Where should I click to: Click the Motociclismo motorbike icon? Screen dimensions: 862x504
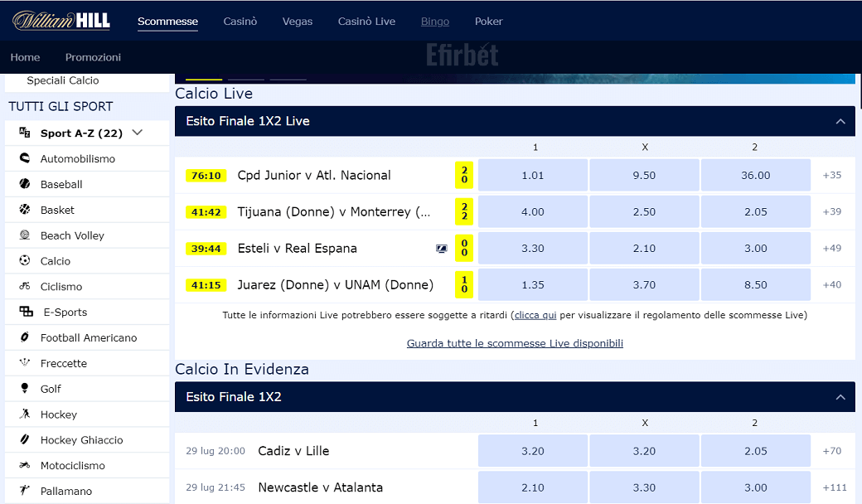point(25,465)
